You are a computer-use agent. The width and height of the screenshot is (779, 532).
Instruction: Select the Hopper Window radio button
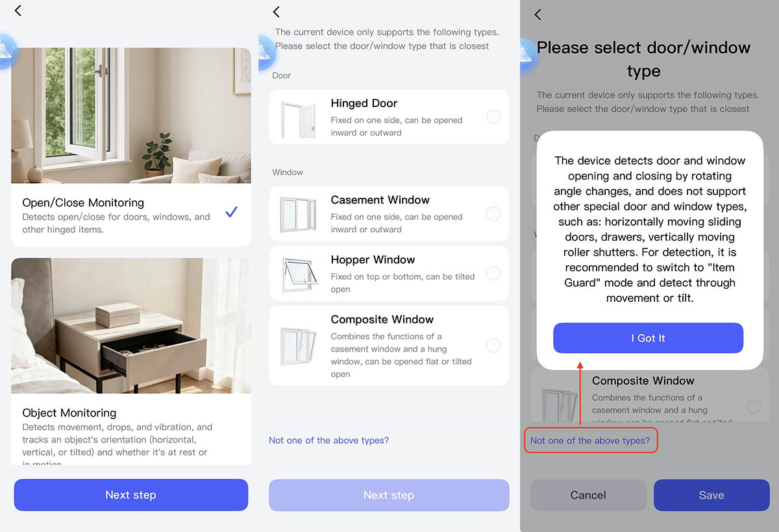pos(493,273)
